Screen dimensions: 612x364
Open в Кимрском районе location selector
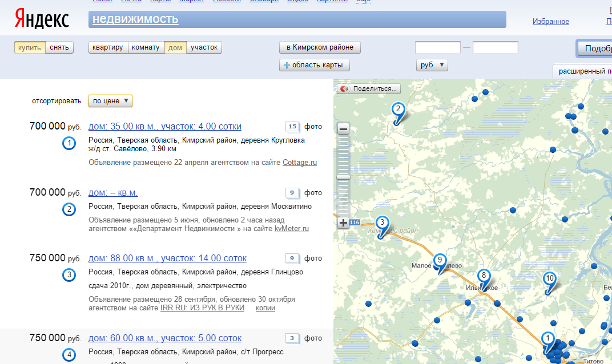point(320,47)
